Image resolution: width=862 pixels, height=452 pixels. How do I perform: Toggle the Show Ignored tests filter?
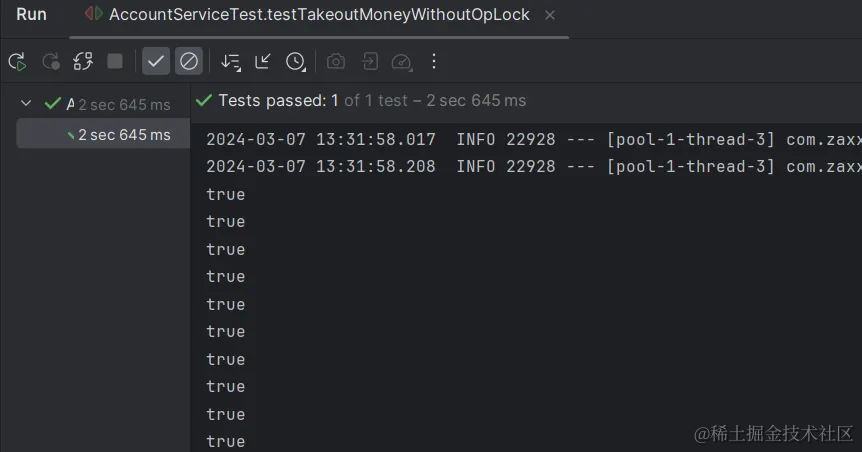[x=189, y=61]
